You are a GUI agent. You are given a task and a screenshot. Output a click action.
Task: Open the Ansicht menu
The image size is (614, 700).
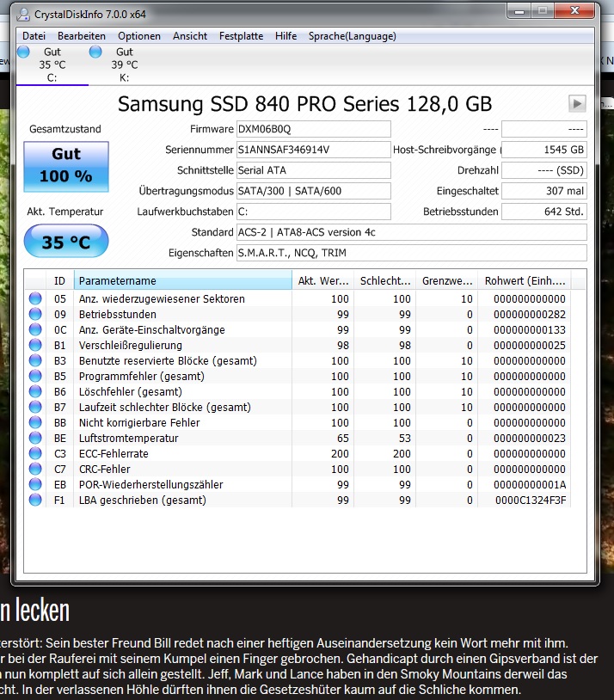pyautogui.click(x=190, y=36)
